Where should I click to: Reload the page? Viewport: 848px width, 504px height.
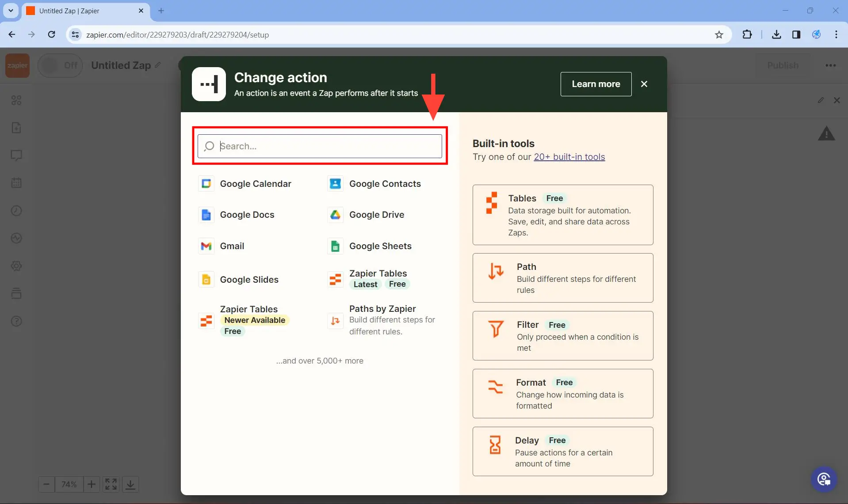click(x=52, y=34)
